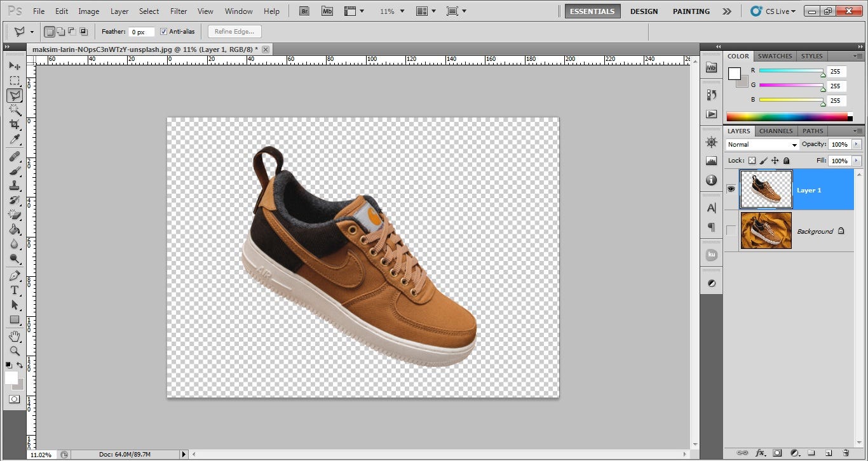This screenshot has width=868, height=461.
Task: Select the Eyedropper tool
Action: [15, 139]
